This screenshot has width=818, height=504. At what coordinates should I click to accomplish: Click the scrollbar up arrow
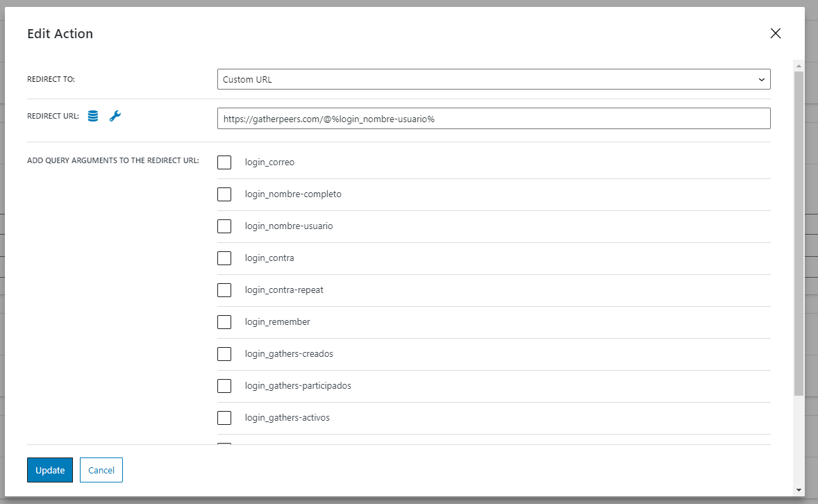pos(799,65)
